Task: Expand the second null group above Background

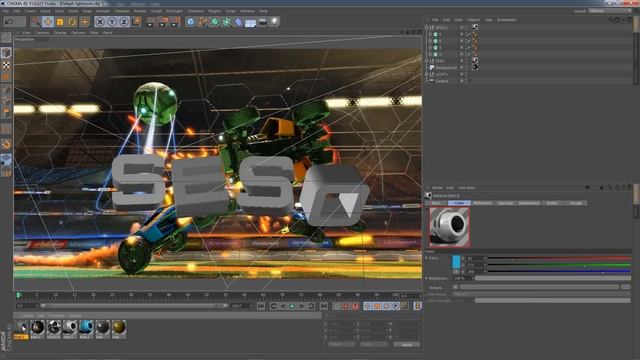Action: click(x=427, y=61)
